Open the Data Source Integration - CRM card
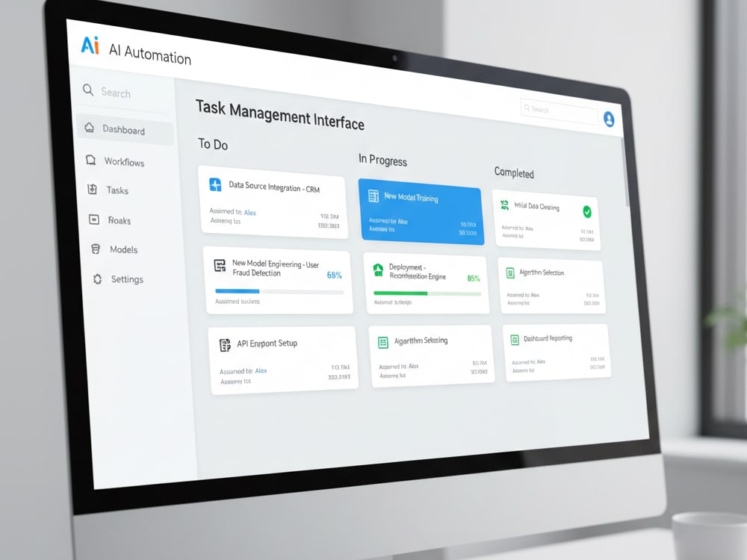The height and width of the screenshot is (560, 747). tap(273, 202)
